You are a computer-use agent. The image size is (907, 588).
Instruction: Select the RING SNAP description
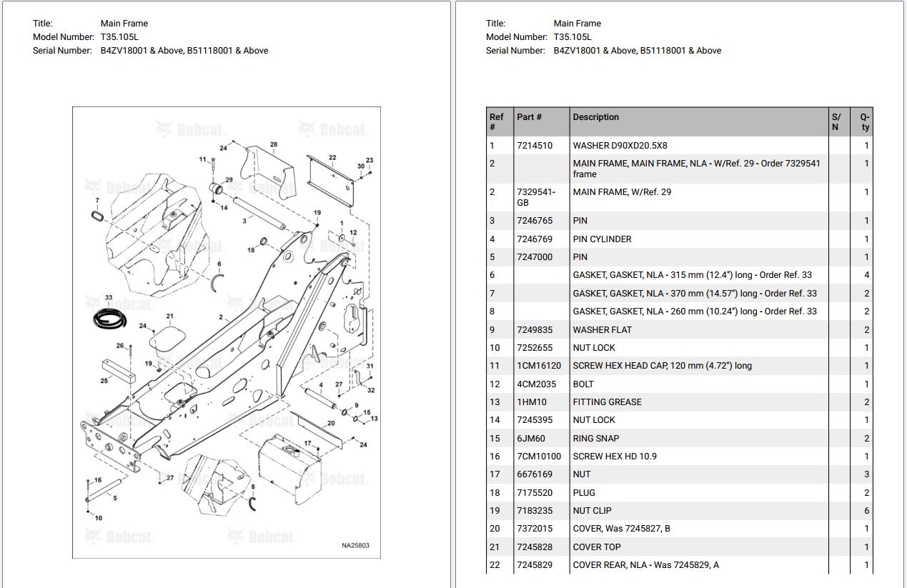(595, 439)
